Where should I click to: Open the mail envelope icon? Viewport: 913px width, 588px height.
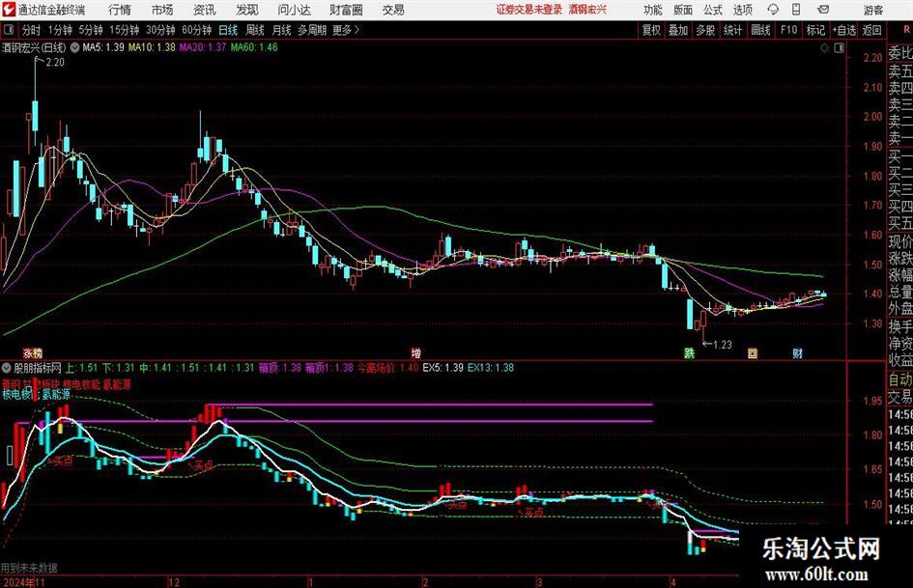pos(823,10)
